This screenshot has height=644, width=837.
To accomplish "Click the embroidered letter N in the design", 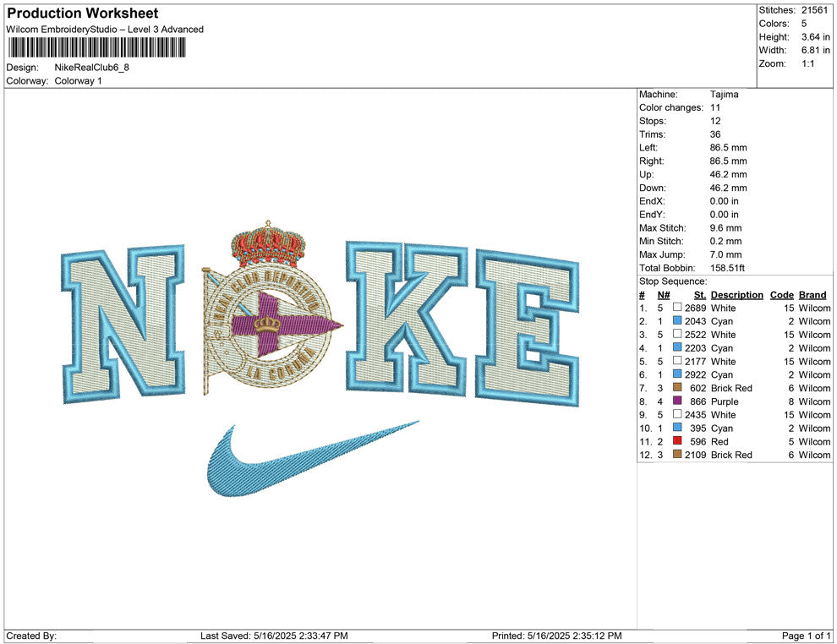I will [123, 324].
